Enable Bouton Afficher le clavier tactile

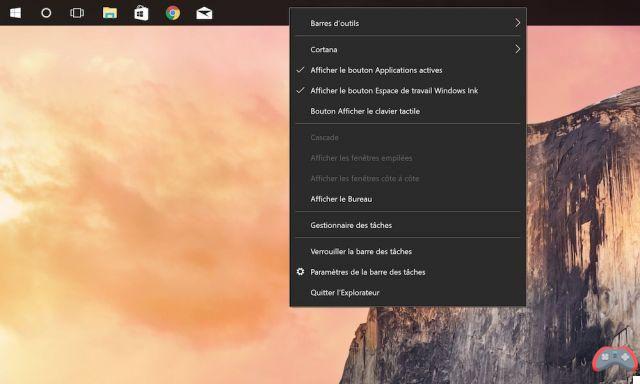[x=408, y=111]
